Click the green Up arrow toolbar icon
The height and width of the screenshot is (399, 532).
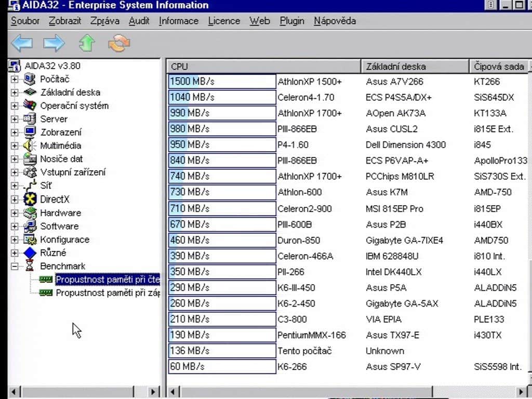coord(87,43)
